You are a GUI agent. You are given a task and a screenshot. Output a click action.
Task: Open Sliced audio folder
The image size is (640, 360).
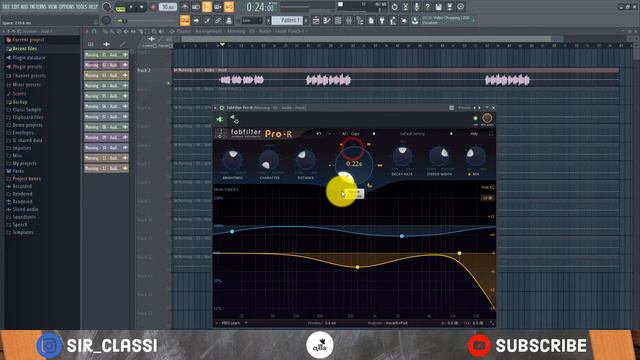[x=25, y=209]
